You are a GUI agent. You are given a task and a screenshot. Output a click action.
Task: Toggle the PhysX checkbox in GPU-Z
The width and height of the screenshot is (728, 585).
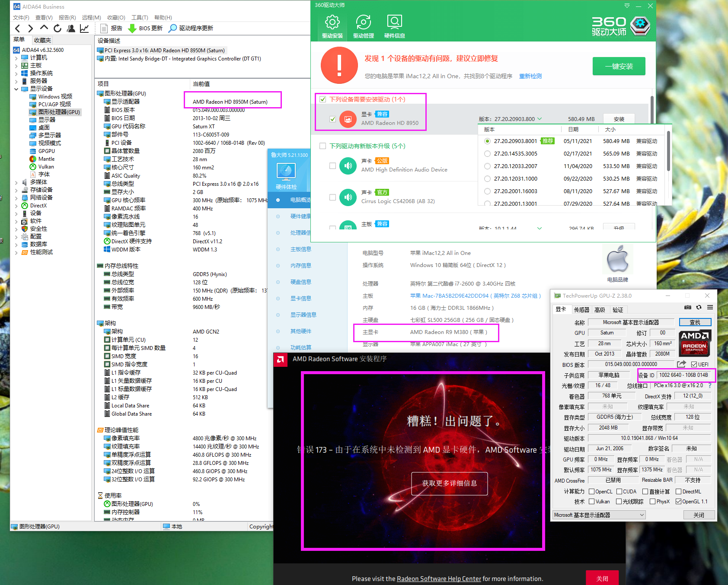tap(652, 502)
